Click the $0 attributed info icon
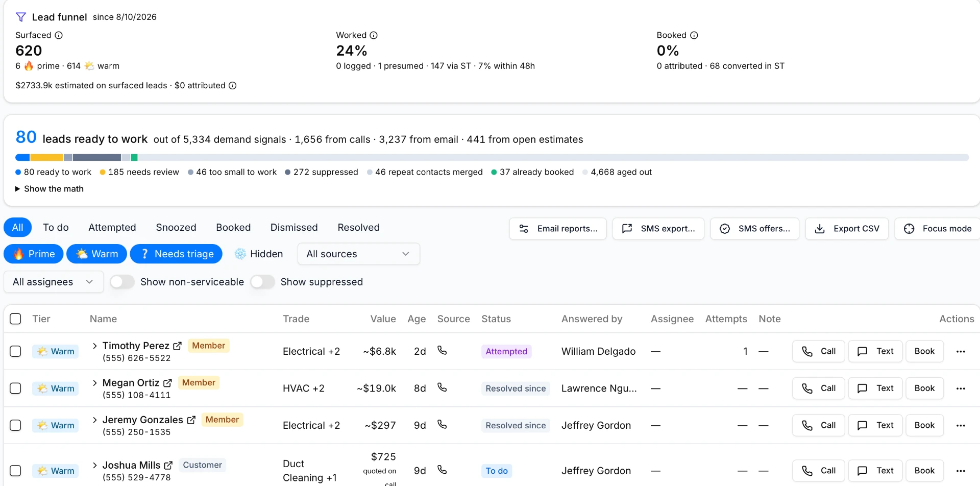The image size is (980, 486). pyautogui.click(x=233, y=85)
